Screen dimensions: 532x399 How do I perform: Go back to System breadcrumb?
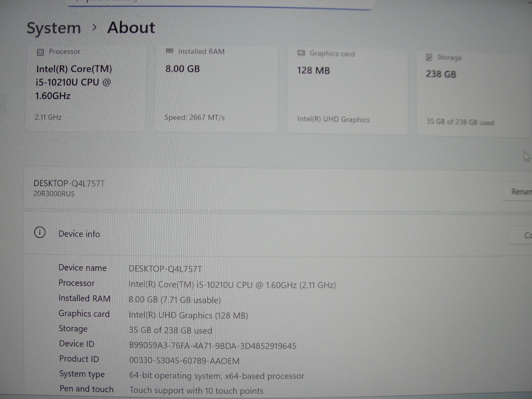54,28
